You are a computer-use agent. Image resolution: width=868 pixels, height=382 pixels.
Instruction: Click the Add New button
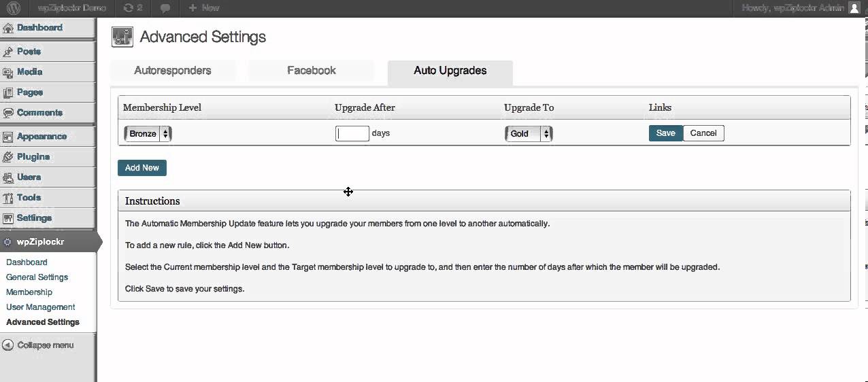pos(142,168)
